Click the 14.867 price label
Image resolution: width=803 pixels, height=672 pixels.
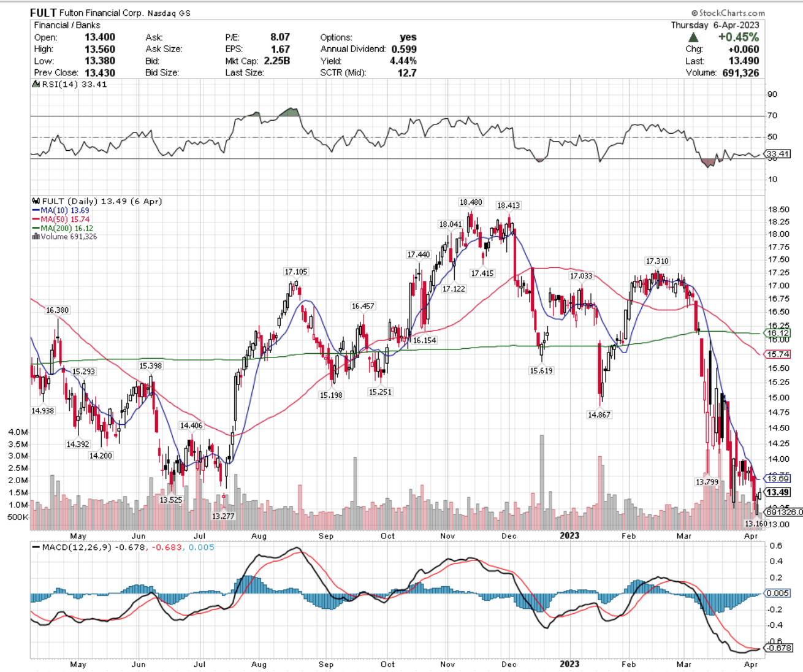(599, 415)
